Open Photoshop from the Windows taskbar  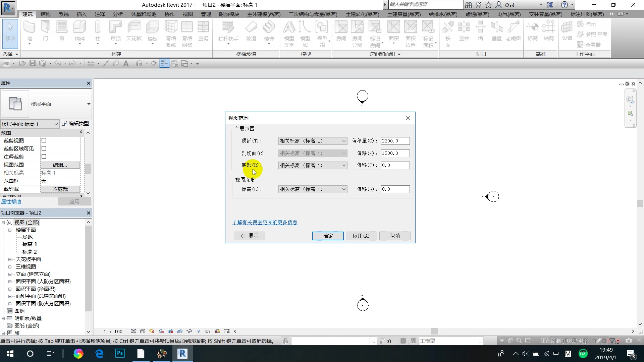[x=120, y=354]
